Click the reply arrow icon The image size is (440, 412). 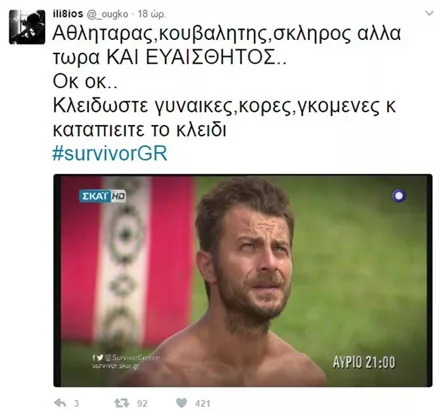coord(60,403)
